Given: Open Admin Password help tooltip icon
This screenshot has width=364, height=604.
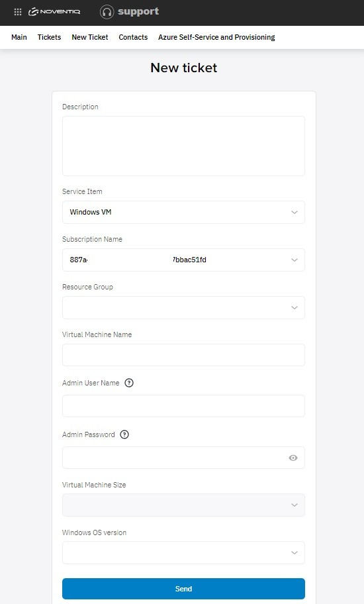Looking at the screenshot, I should tap(124, 434).
